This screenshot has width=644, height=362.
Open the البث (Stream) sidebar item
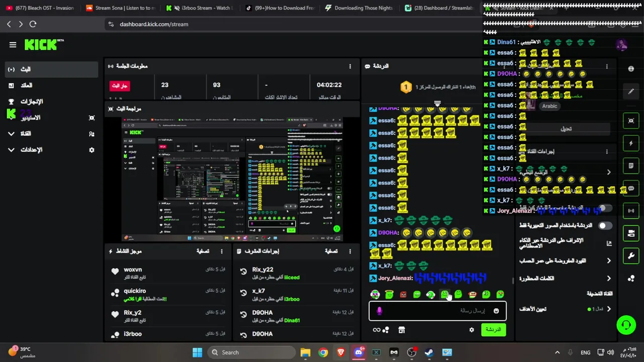click(x=51, y=69)
